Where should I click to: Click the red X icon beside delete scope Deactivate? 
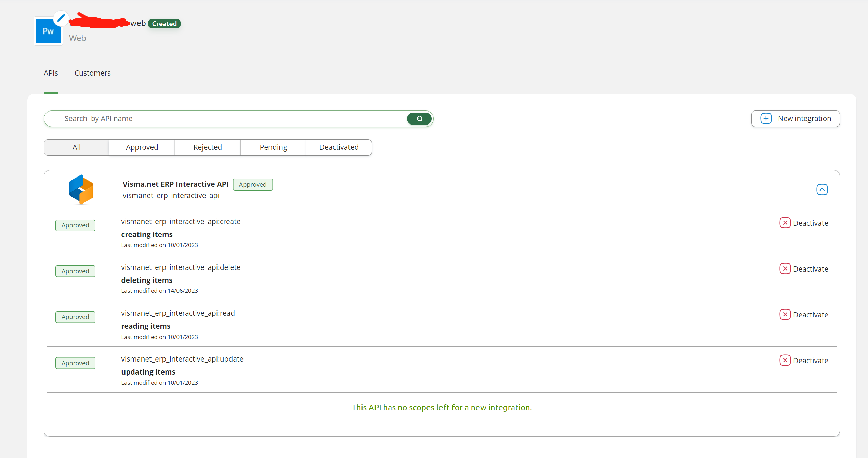pos(785,269)
